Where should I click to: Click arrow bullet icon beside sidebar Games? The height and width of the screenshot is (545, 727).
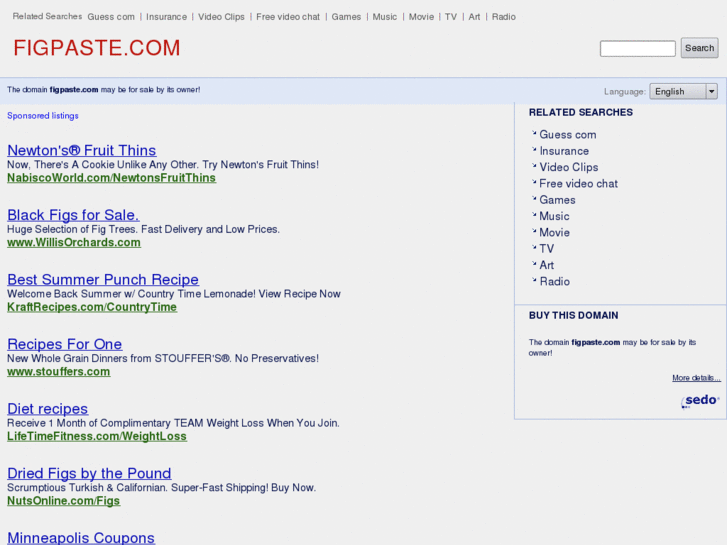click(534, 198)
